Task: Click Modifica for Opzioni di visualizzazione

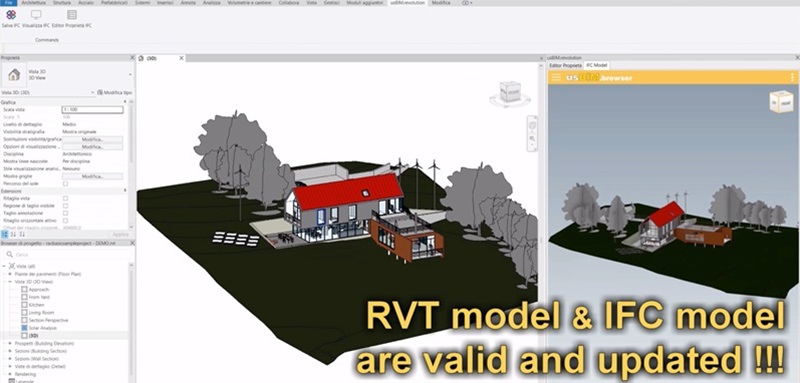Action: 92,146
